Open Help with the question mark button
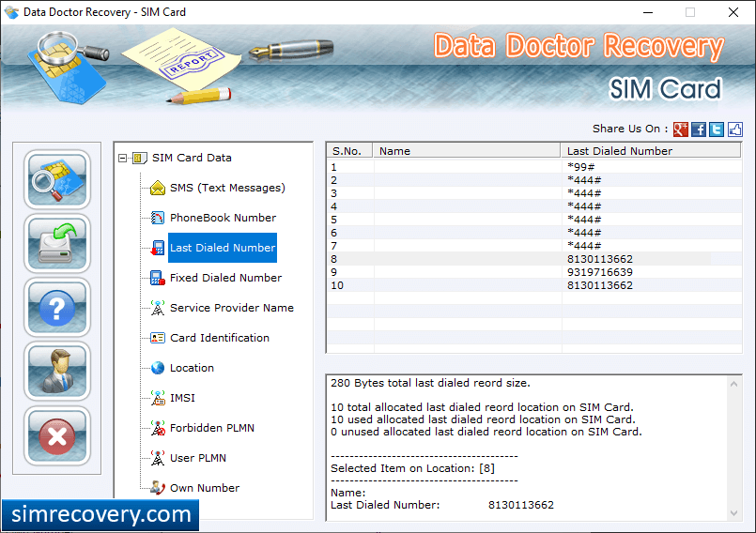Screen dimensions: 756x533 point(57,308)
